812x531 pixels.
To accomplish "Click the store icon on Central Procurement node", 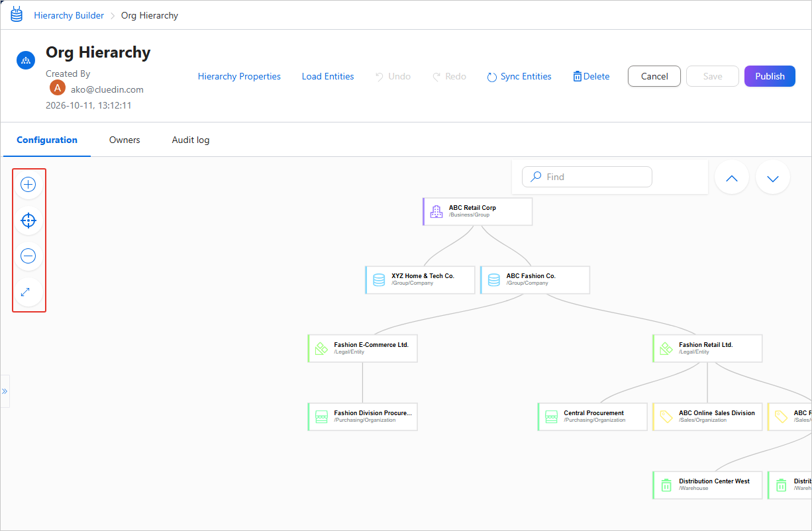I will point(551,416).
